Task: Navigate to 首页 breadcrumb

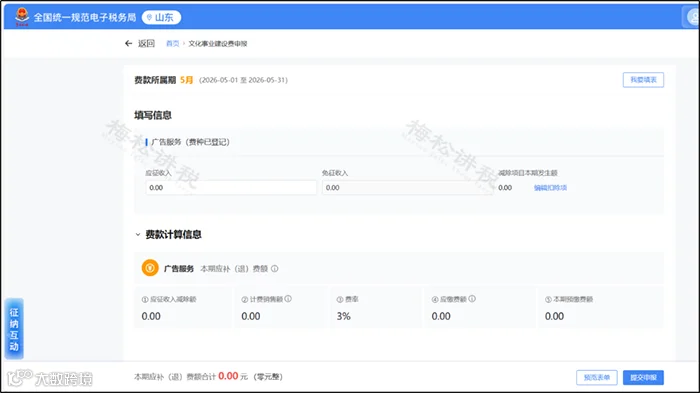Action: pos(172,43)
